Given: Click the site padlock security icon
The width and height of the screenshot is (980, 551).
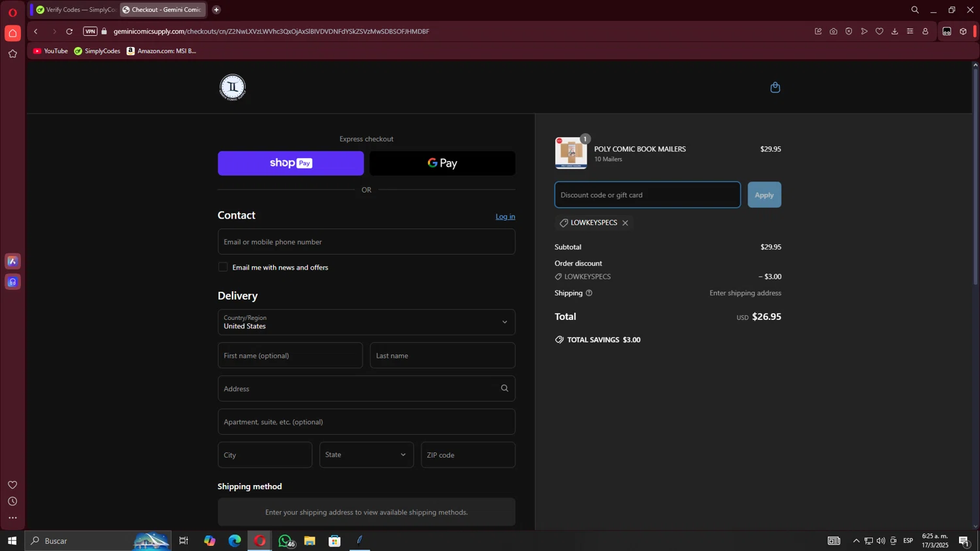Looking at the screenshot, I should pos(105,31).
